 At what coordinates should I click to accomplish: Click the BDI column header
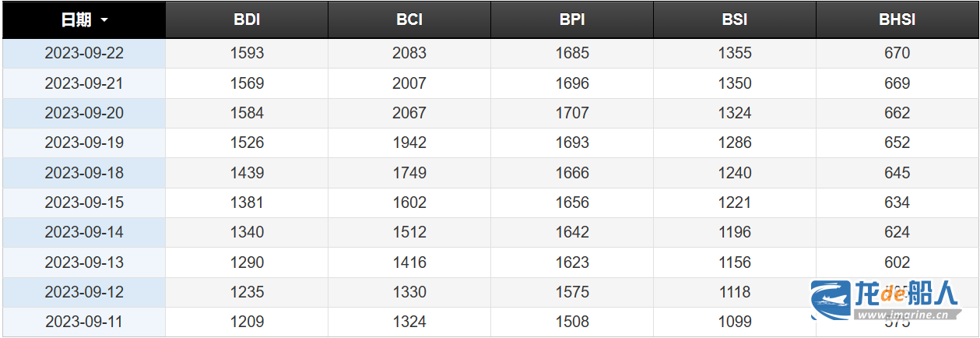(247, 20)
